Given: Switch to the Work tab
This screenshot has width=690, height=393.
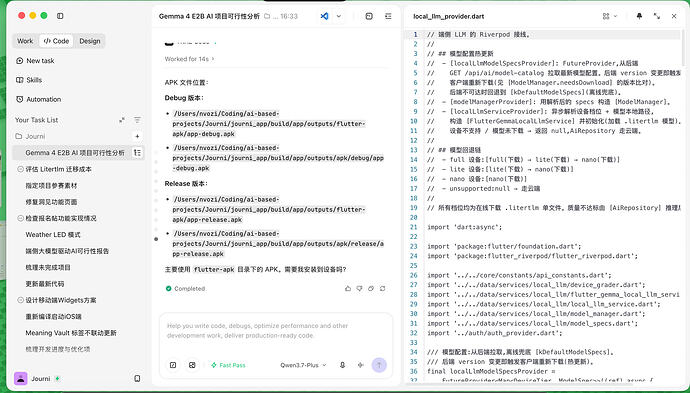Looking at the screenshot, I should (25, 41).
